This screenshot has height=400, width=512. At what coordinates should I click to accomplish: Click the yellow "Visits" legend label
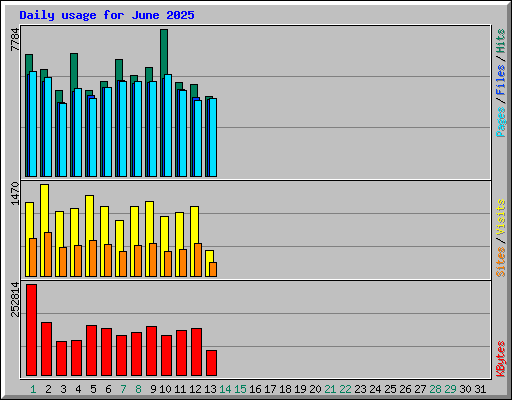click(501, 217)
